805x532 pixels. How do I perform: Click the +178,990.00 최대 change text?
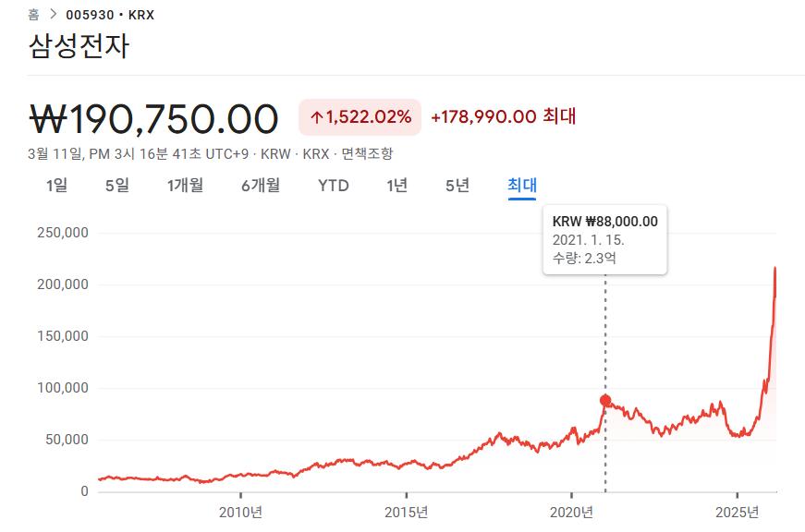(504, 116)
